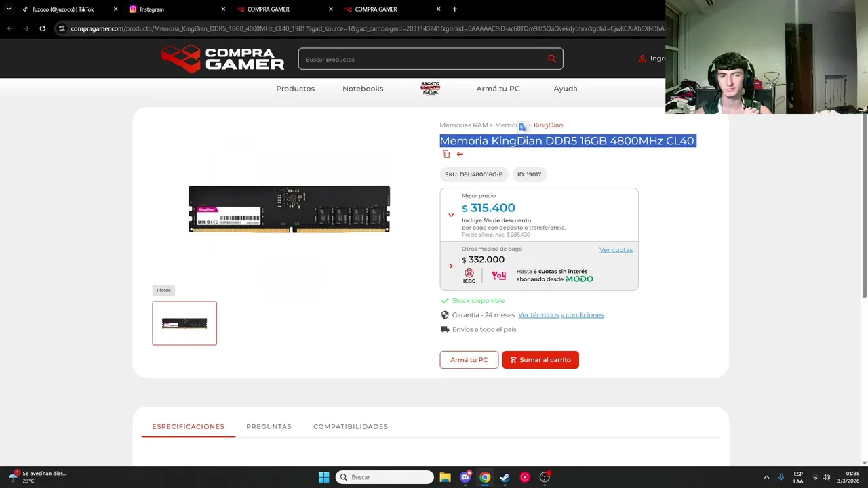Show hidden system tray icons chevron
The image size is (868, 488).
click(766, 477)
